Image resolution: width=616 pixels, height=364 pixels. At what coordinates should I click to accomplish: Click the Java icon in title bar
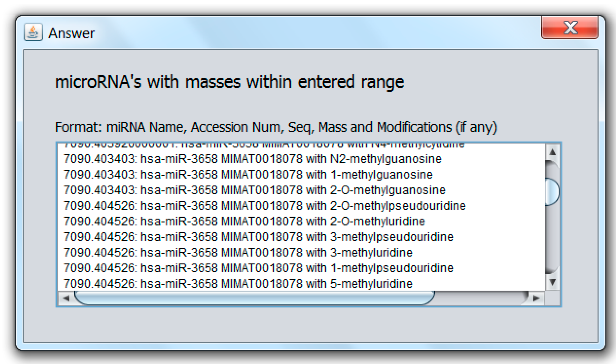(33, 32)
